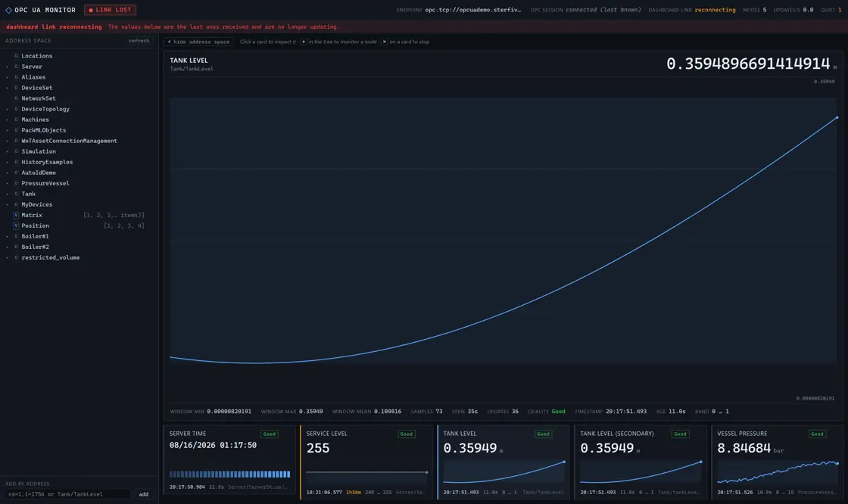This screenshot has height=504, width=848.
Task: Focus the Add by Address input field
Action: (x=68, y=494)
